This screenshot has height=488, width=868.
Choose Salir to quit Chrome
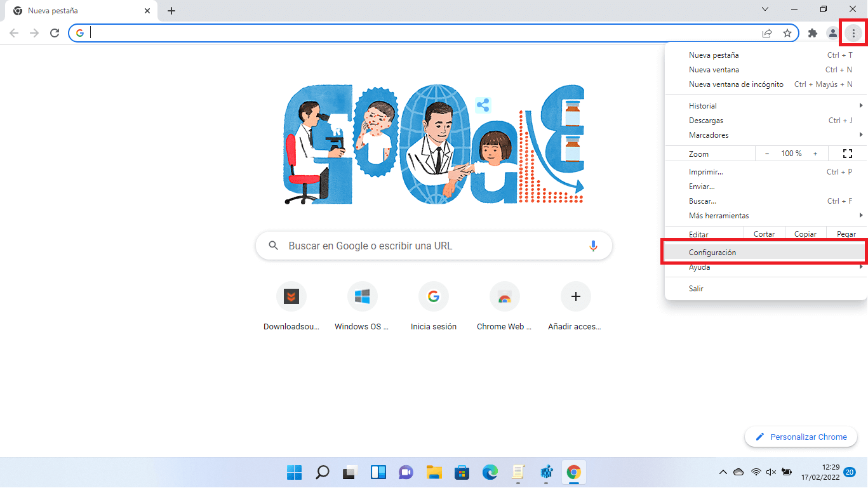point(766,289)
